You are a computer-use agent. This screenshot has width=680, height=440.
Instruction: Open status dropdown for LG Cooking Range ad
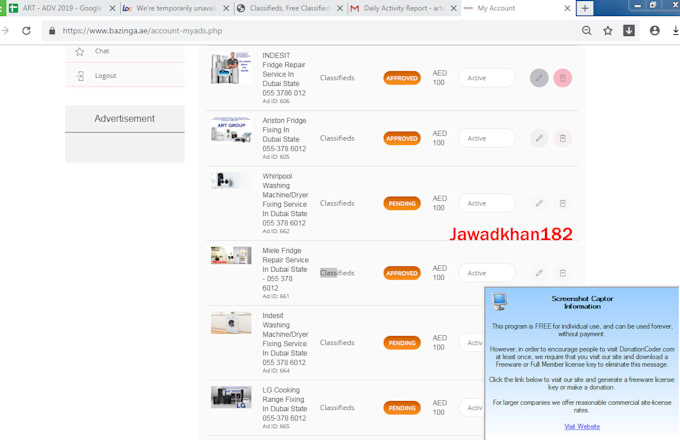pyautogui.click(x=471, y=408)
